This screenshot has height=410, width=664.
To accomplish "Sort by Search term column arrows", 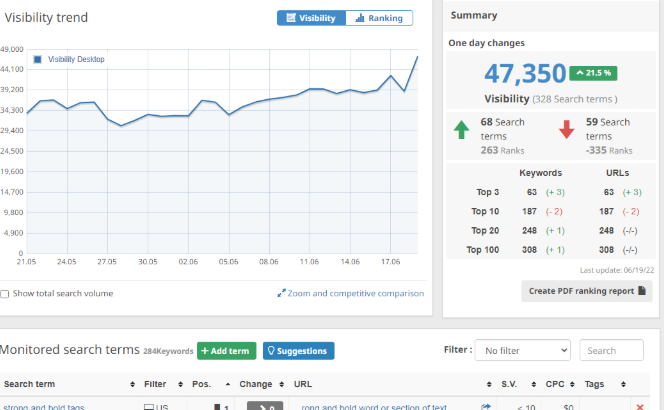I will click(132, 384).
